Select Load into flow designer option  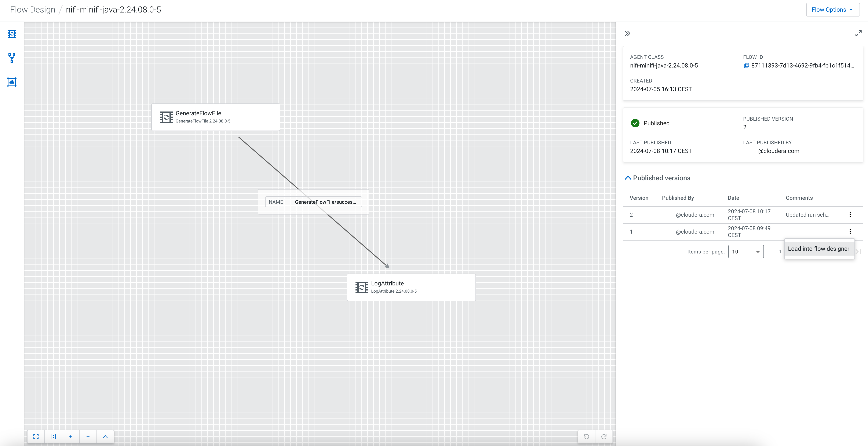tap(818, 249)
